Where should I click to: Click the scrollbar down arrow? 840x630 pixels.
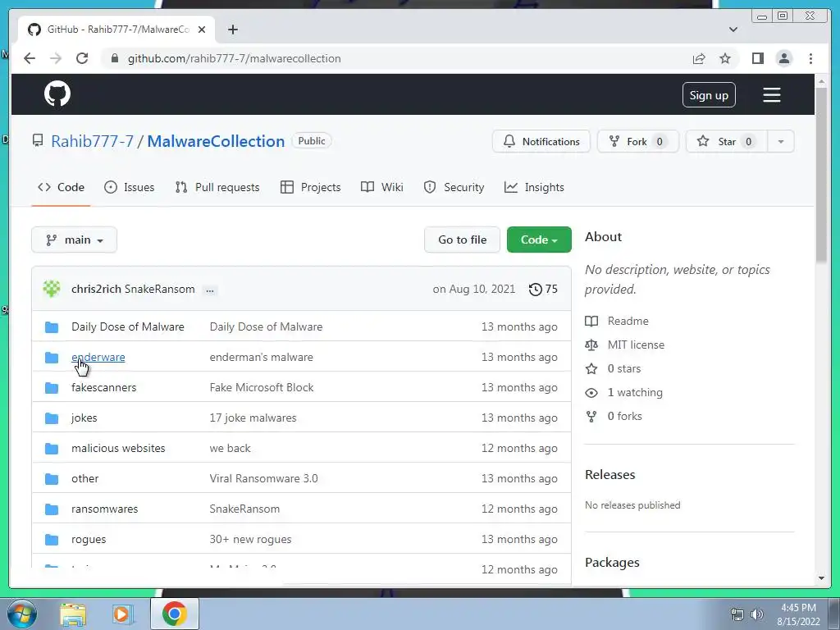(x=821, y=578)
